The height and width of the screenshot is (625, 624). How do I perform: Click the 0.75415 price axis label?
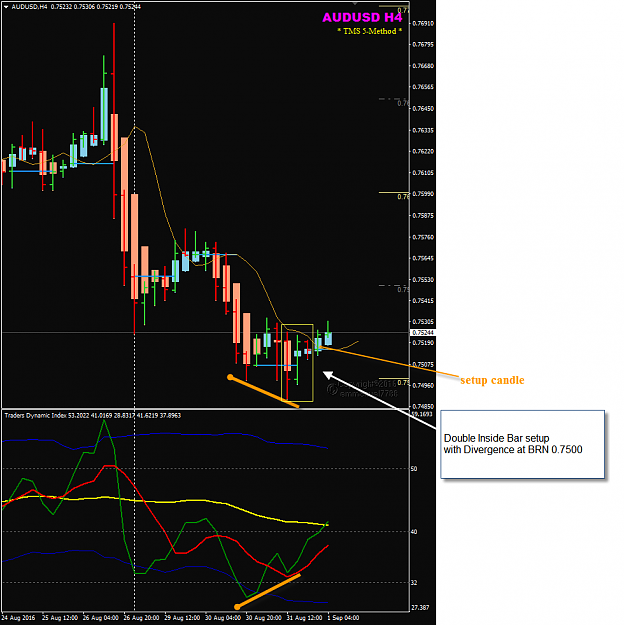click(x=423, y=301)
